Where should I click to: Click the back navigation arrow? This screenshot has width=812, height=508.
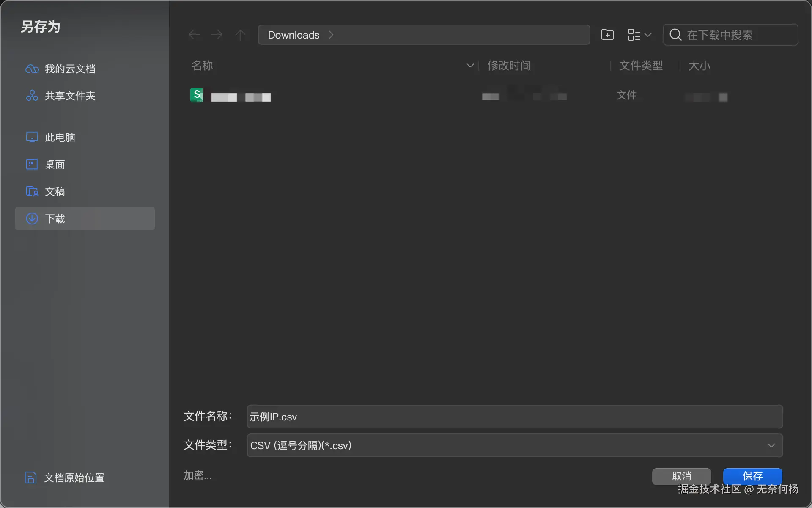[x=194, y=35]
